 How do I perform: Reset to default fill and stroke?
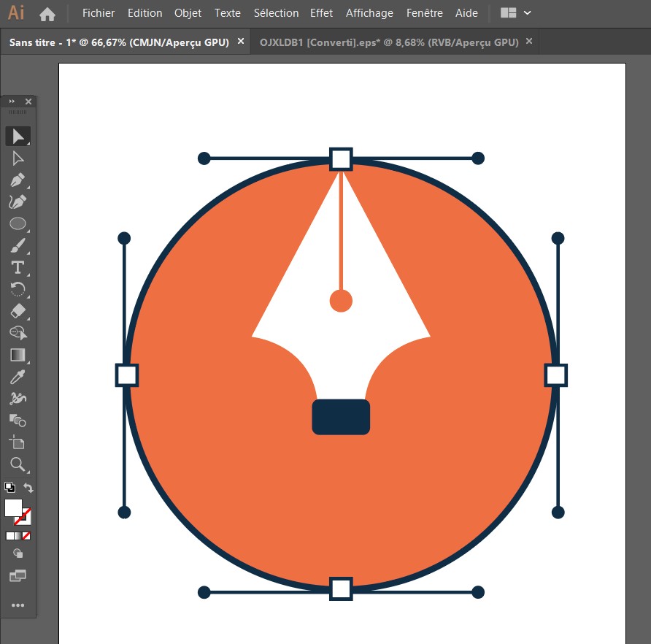click(9, 488)
